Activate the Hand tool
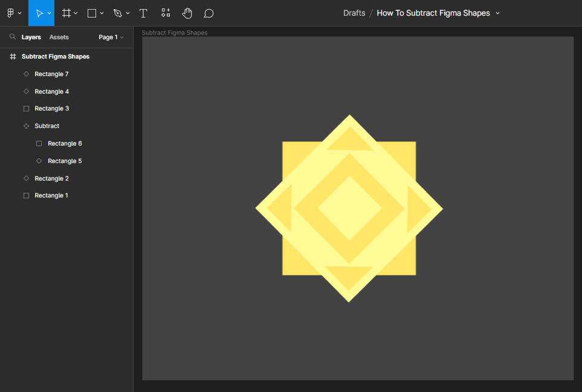 click(187, 13)
